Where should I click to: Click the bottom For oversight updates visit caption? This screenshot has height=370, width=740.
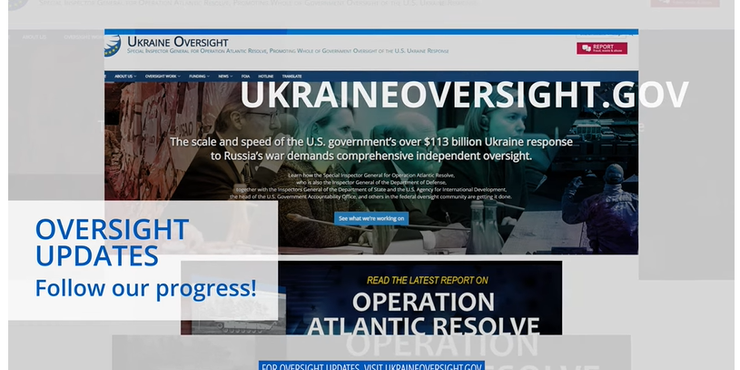[x=371, y=367]
